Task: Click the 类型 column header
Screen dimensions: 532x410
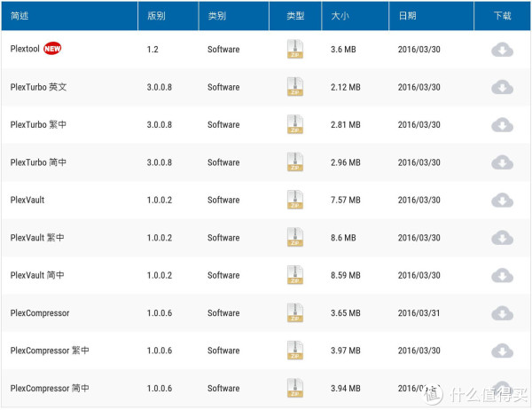Action: [295, 16]
